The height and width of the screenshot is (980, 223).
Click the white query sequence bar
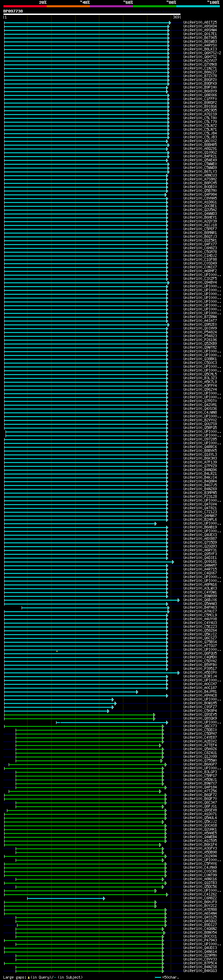click(x=92, y=15)
